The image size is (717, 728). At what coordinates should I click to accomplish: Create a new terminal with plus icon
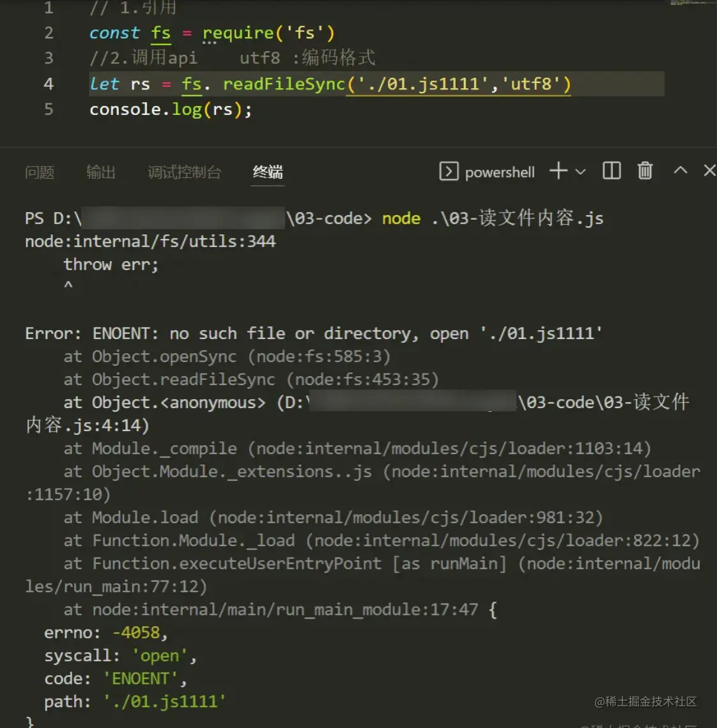pos(558,171)
